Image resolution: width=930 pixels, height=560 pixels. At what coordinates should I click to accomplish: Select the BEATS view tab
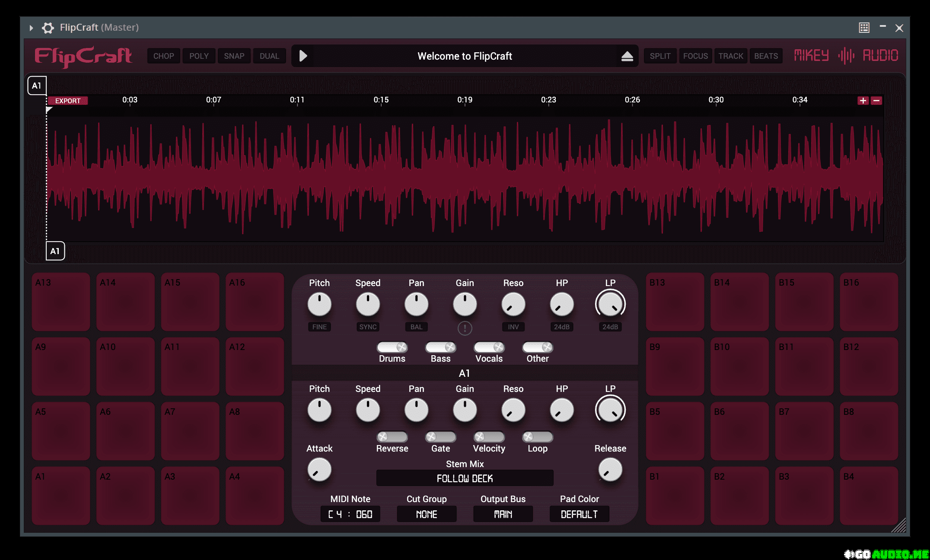[766, 56]
